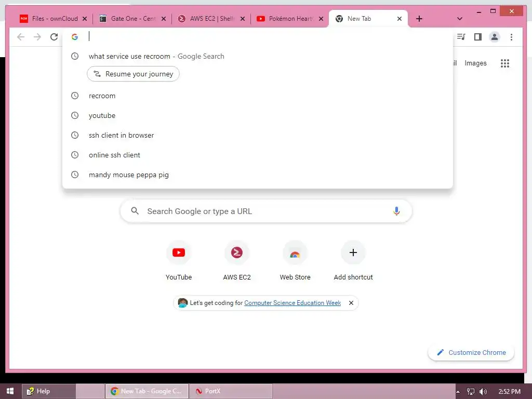
Task: Choose 'what service use recroom' suggestion
Action: [258, 56]
